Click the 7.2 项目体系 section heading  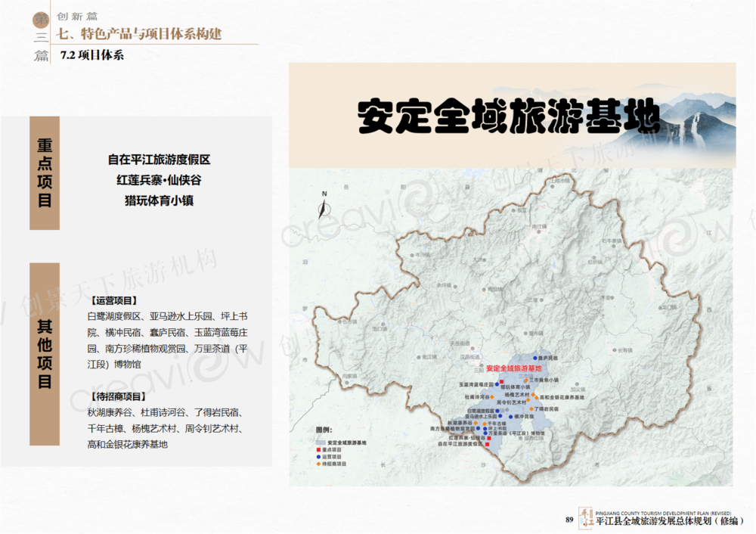(91, 56)
